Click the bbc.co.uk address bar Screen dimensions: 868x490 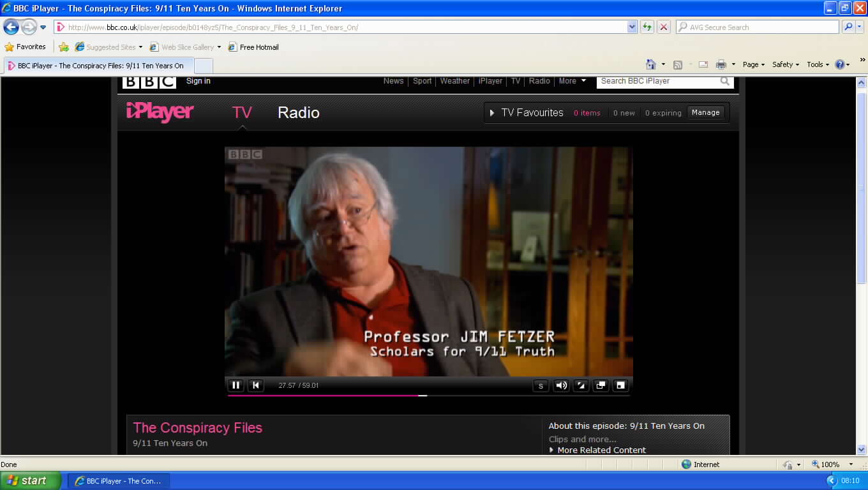[x=340, y=27]
